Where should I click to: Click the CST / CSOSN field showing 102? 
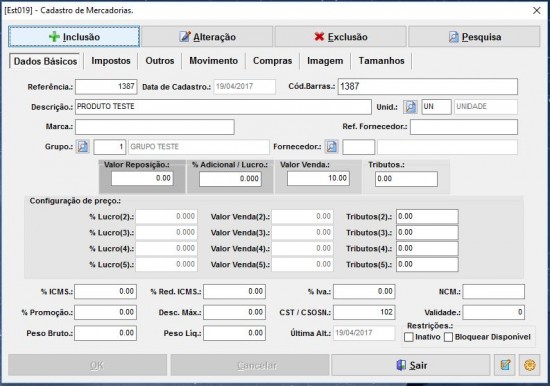364,312
